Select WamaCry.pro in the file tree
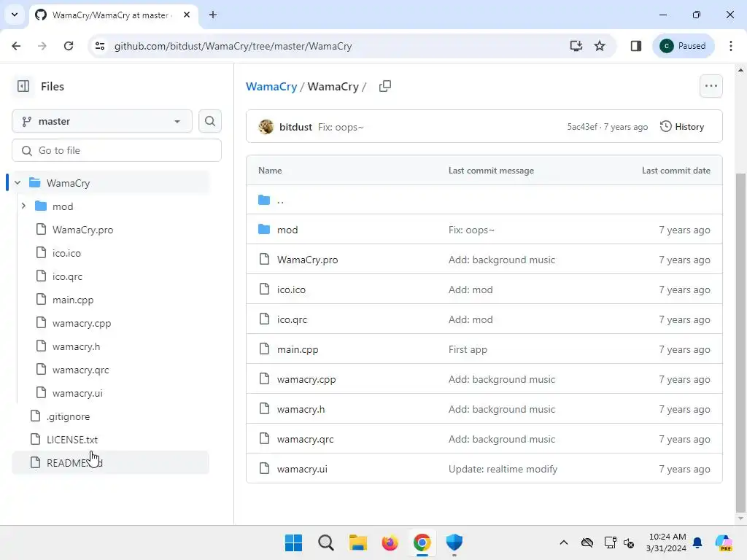The height and width of the screenshot is (560, 747). tap(83, 230)
